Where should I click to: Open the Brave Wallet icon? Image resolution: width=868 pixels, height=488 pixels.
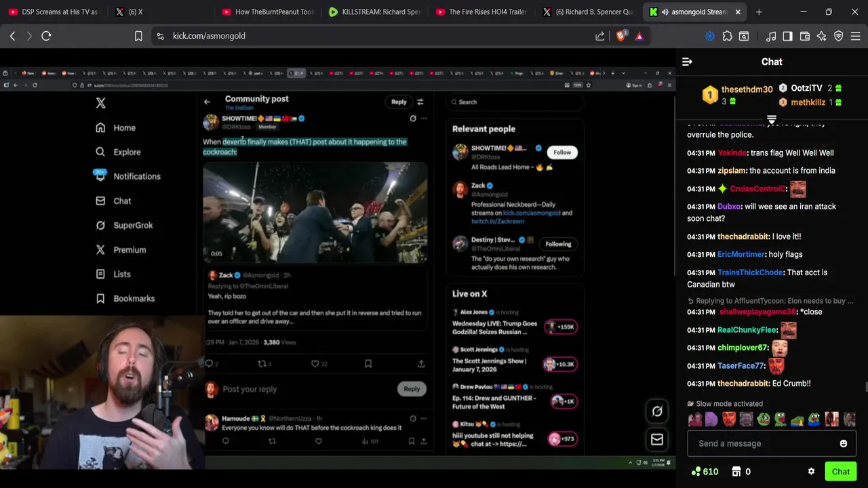point(804,36)
